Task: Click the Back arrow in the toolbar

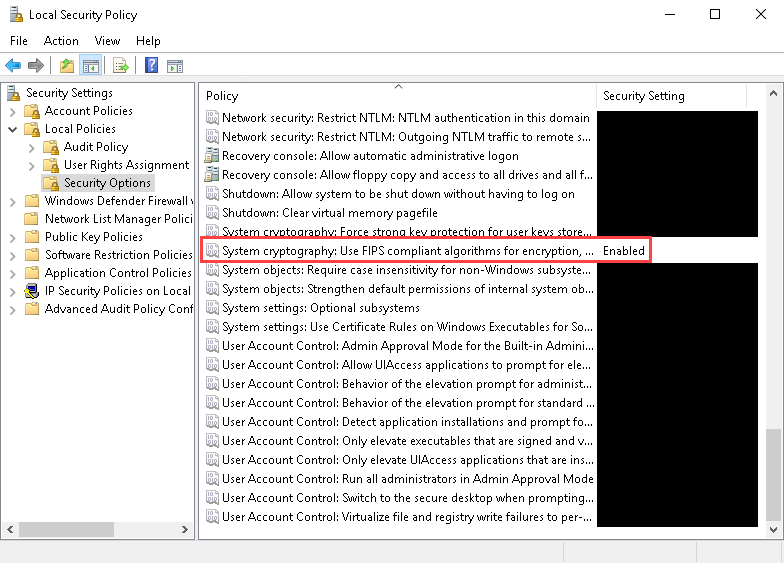Action: coord(13,66)
